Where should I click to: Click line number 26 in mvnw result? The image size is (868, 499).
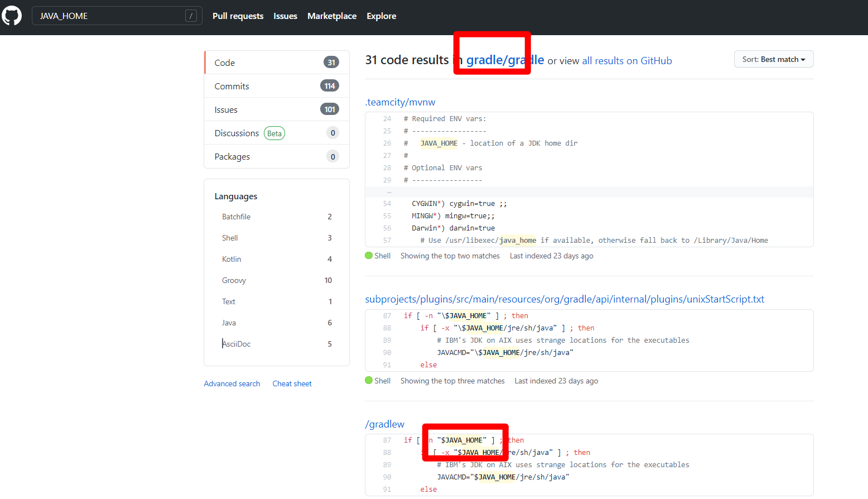[x=387, y=143]
